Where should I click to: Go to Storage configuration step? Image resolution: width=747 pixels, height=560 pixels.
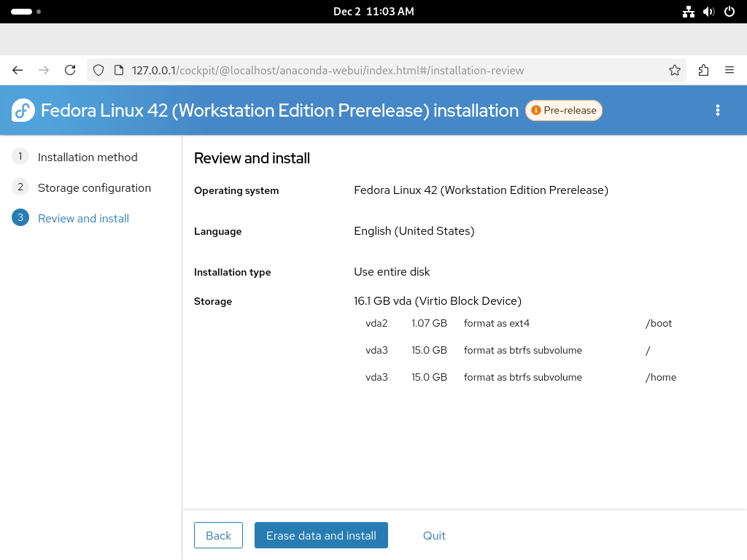94,187
